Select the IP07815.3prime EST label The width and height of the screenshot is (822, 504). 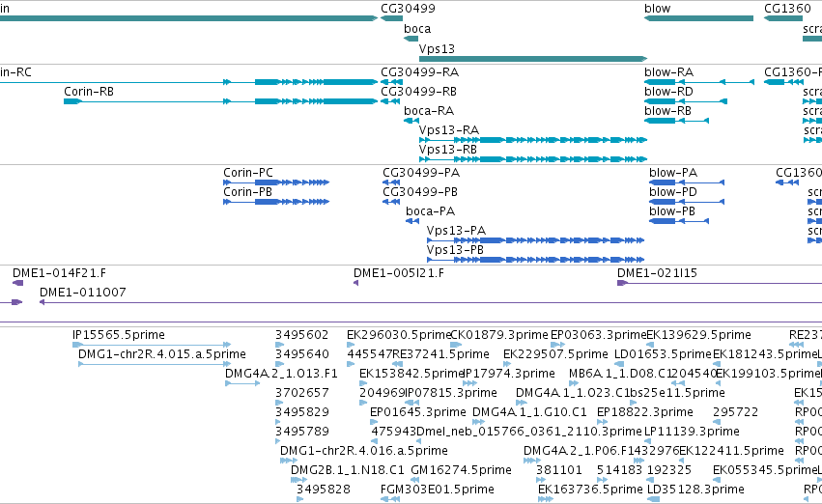click(x=451, y=393)
